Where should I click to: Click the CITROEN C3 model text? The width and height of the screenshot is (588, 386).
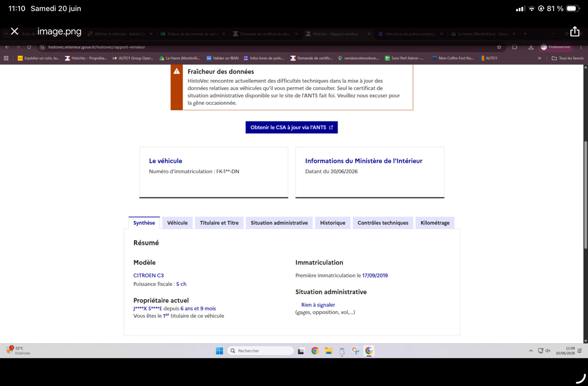click(148, 275)
